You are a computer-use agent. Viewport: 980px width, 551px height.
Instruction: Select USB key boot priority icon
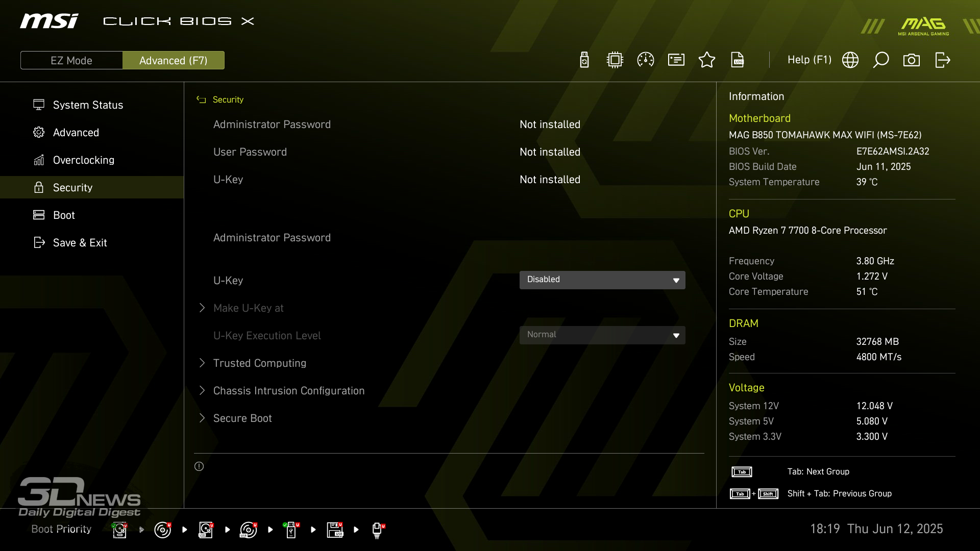point(291,530)
